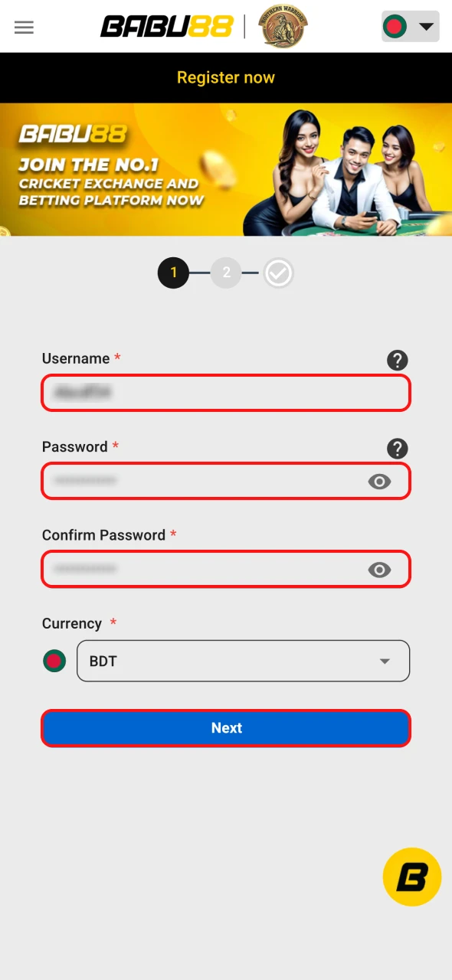452x980 pixels.
Task: Open the floating Babu88 support icon
Action: point(411,877)
